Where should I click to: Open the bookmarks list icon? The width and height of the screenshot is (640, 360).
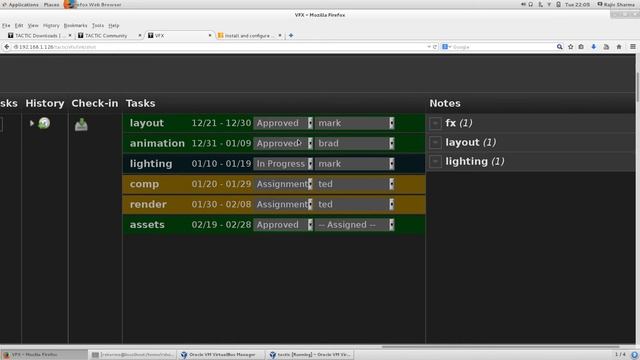[x=581, y=47]
